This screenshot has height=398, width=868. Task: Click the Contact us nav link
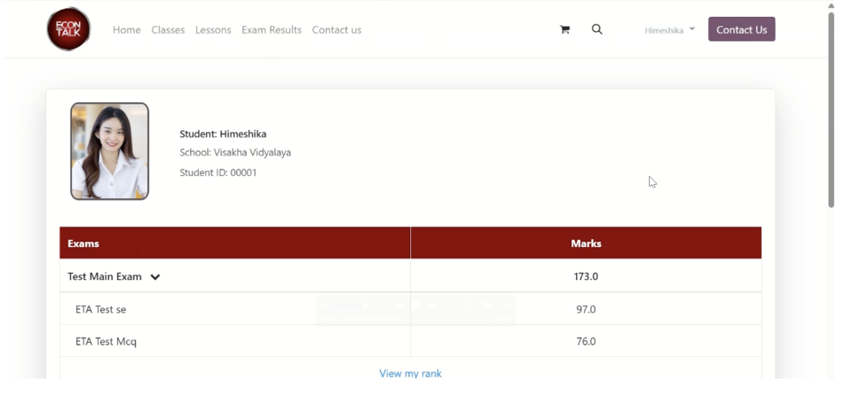[x=336, y=30]
